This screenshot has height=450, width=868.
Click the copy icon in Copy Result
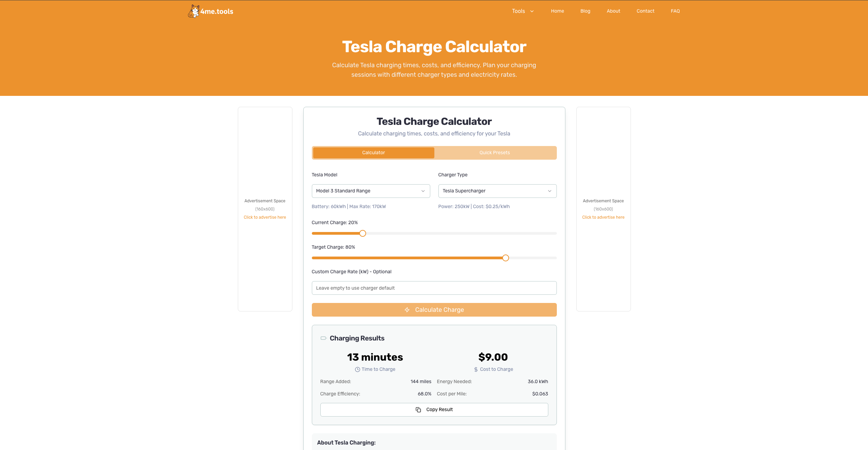(418, 410)
